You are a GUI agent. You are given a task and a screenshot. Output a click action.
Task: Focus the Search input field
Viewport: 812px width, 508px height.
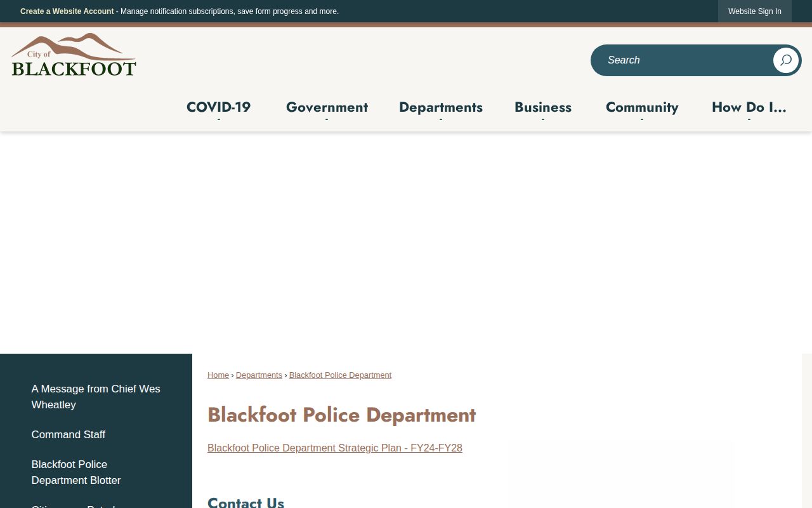682,60
